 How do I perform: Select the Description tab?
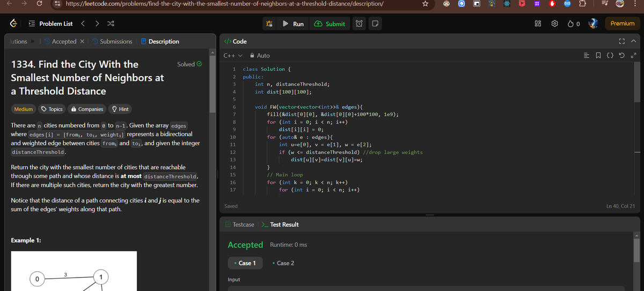[159, 41]
